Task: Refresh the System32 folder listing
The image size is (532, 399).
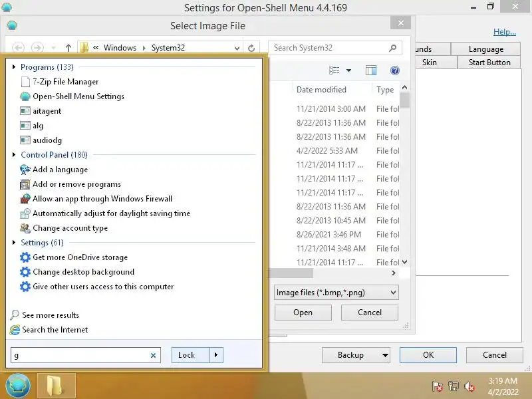Action: pos(251,48)
